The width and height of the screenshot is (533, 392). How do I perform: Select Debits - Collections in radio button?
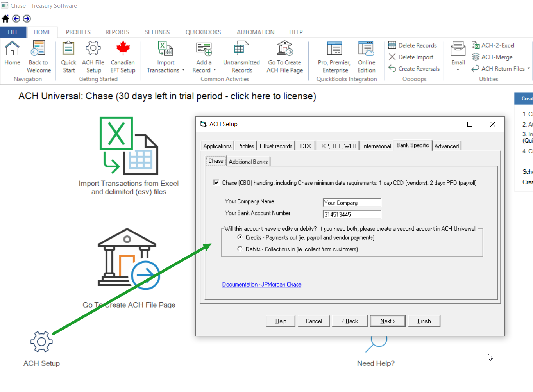(240, 249)
